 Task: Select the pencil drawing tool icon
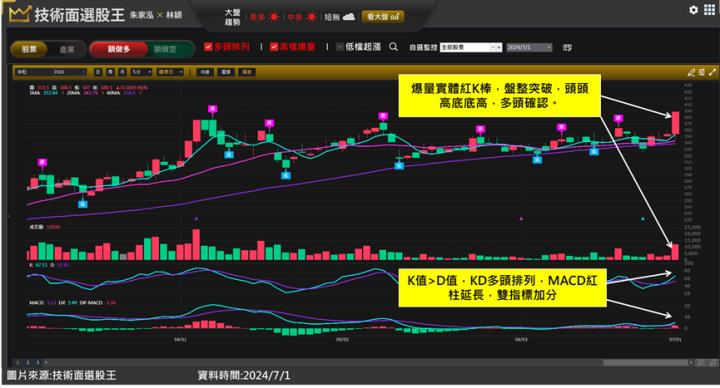click(691, 72)
